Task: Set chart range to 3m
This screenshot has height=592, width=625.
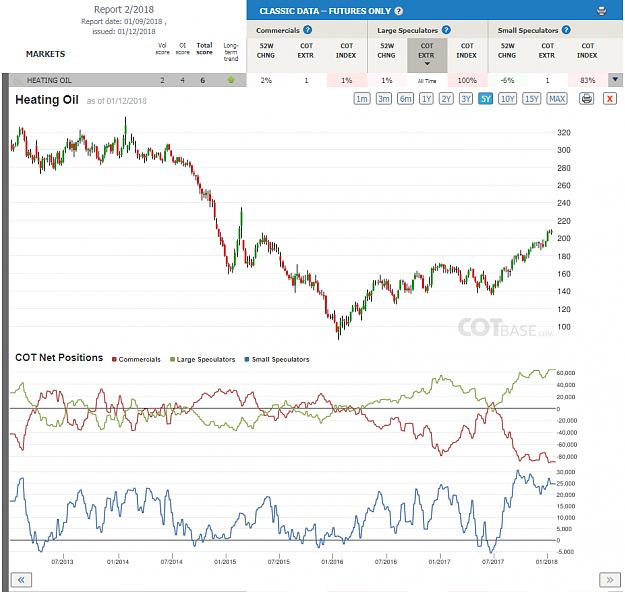Action: [383, 98]
